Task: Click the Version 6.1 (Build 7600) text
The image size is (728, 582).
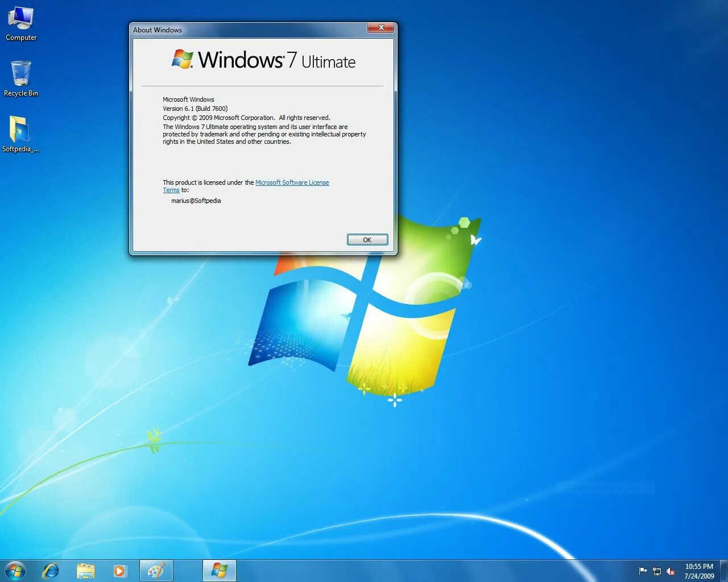Action: (x=195, y=109)
